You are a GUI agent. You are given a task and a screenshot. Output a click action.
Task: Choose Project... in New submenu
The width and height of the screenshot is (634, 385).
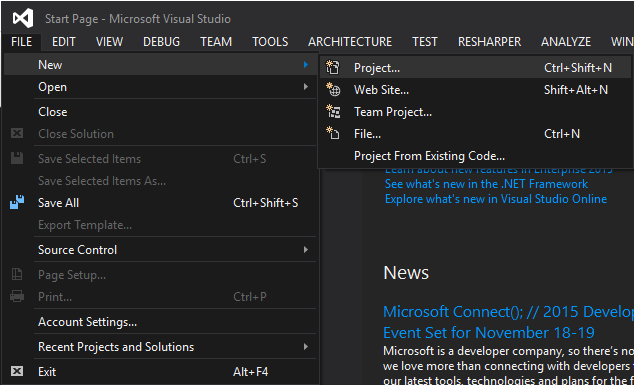tap(476, 68)
